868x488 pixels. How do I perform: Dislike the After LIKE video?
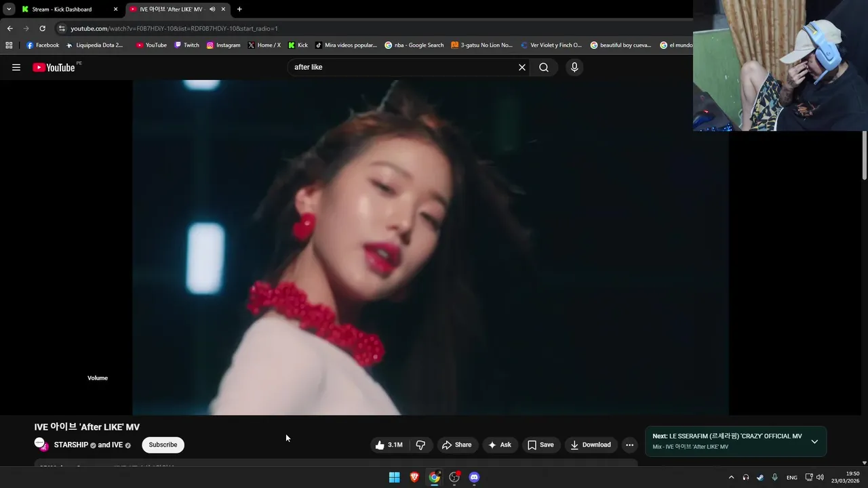[x=420, y=445]
